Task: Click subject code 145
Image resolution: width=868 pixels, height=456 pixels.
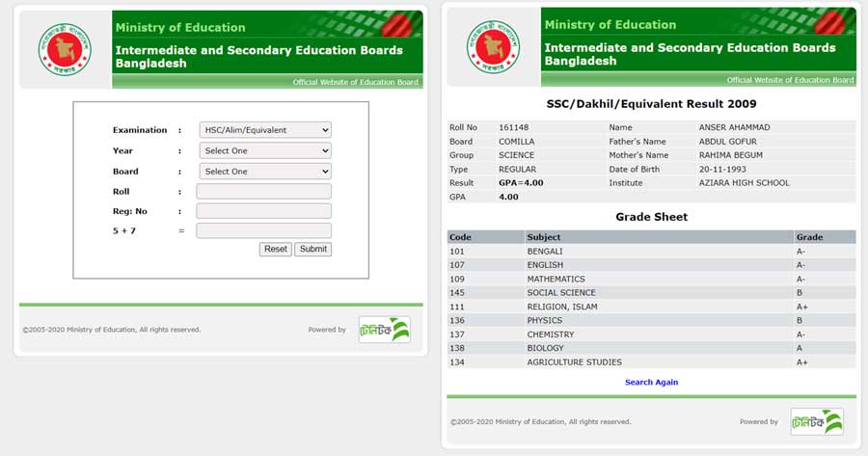Action: (x=457, y=293)
